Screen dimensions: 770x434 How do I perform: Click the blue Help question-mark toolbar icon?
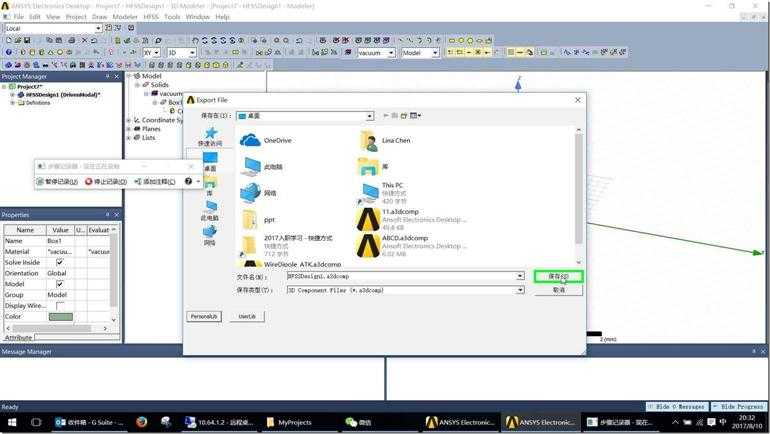(8, 52)
